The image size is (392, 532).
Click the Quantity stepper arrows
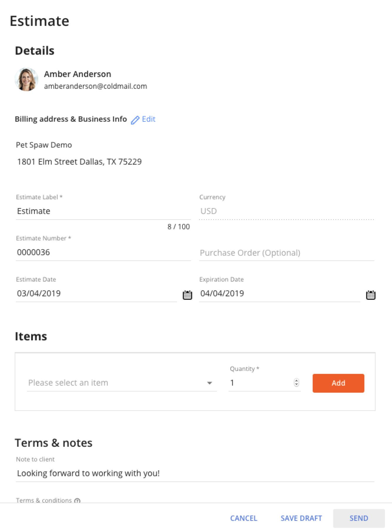[x=296, y=382]
